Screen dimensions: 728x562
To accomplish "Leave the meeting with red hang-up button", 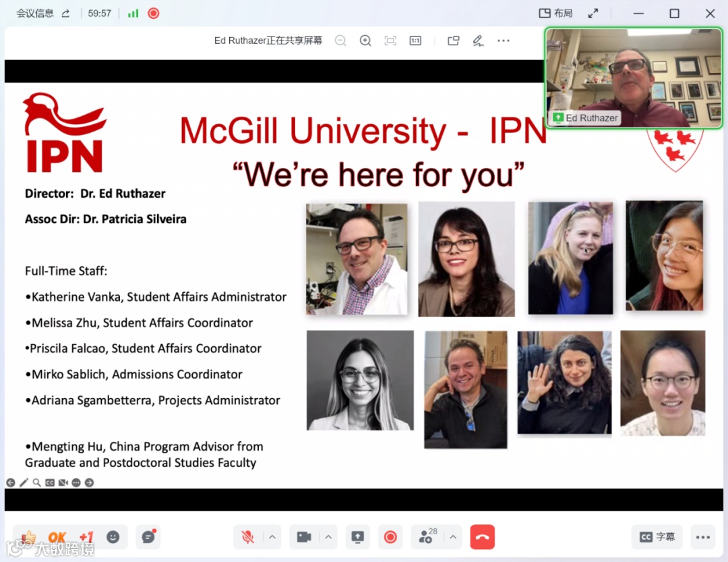I will [x=483, y=537].
